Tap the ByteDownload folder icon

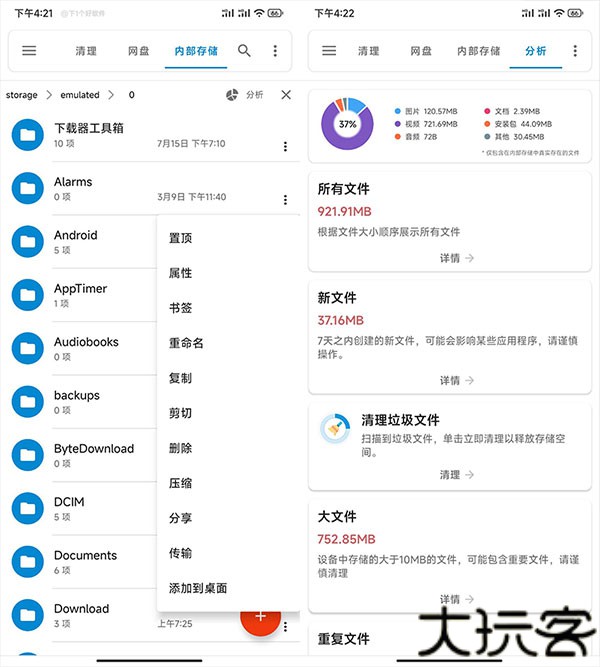[28, 455]
